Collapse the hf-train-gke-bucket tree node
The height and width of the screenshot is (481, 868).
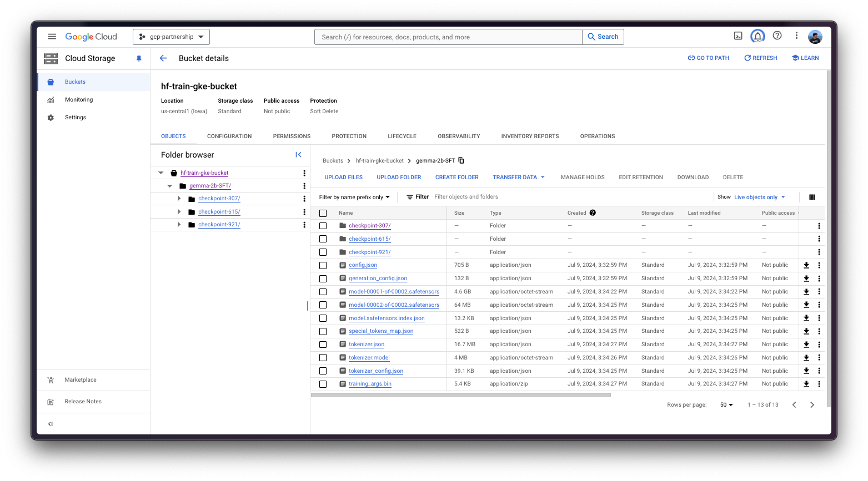[x=161, y=173]
